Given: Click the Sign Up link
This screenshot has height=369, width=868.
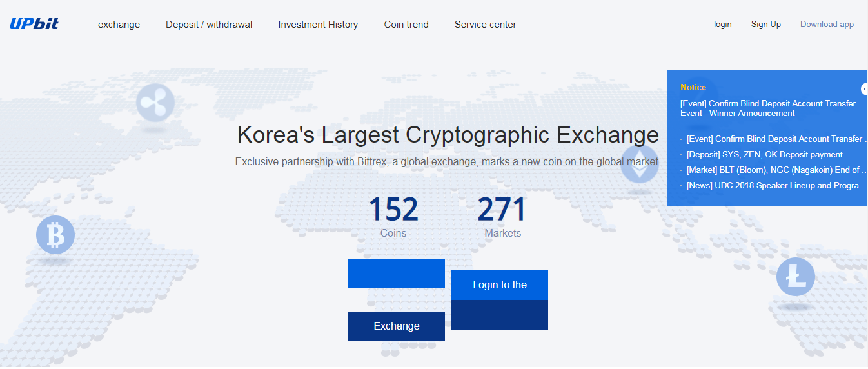Looking at the screenshot, I should point(765,25).
